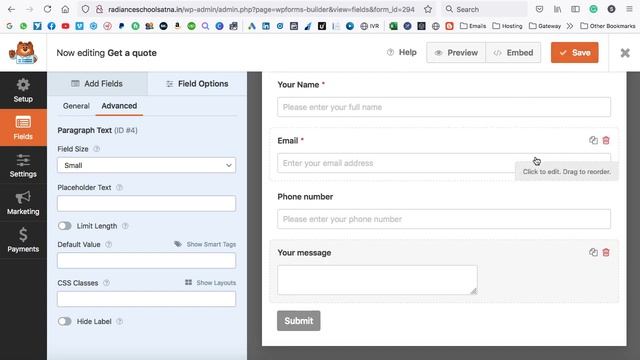Open the Hosting bookmark folder
The width and height of the screenshot is (640, 360).
[507, 26]
